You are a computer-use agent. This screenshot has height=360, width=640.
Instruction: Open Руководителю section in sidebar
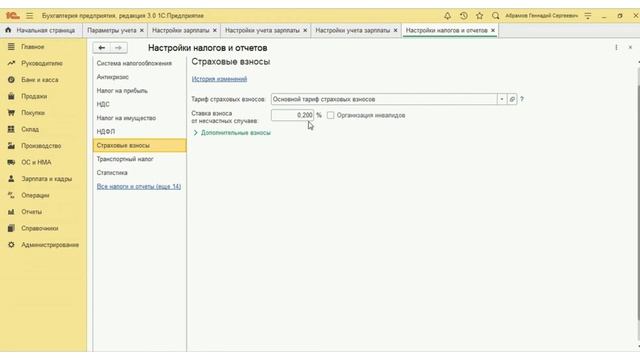pyautogui.click(x=43, y=63)
